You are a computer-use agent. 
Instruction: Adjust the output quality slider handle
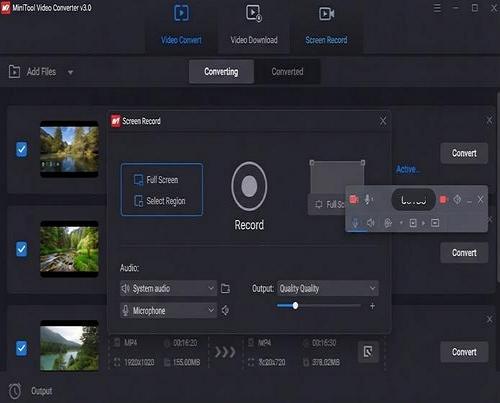pyautogui.click(x=295, y=306)
